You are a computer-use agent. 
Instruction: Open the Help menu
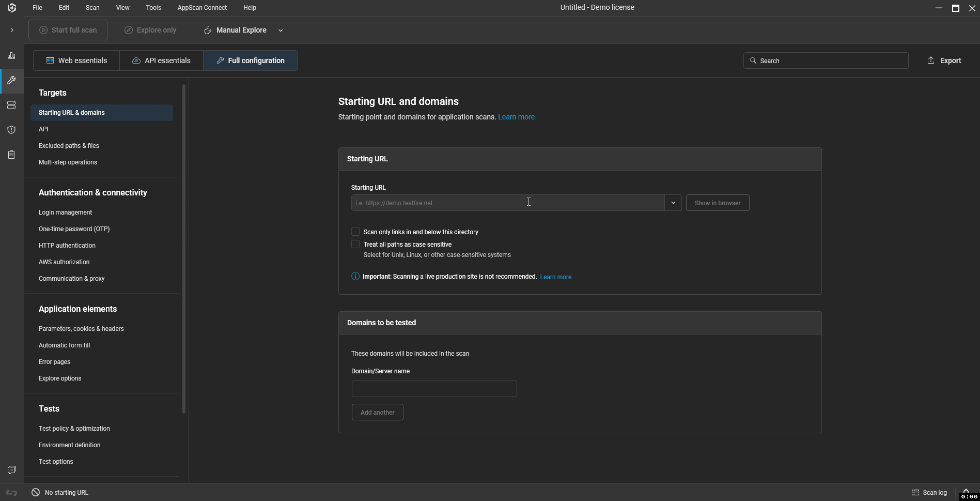[x=250, y=8]
